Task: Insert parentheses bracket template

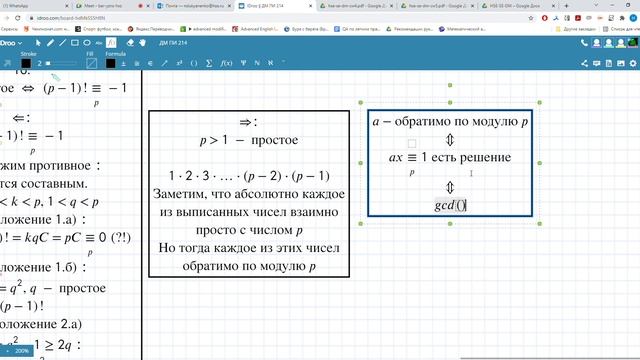Action: (x=194, y=63)
